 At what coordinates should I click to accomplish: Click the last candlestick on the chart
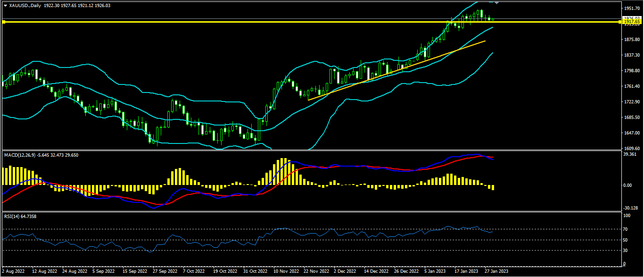tap(493, 19)
